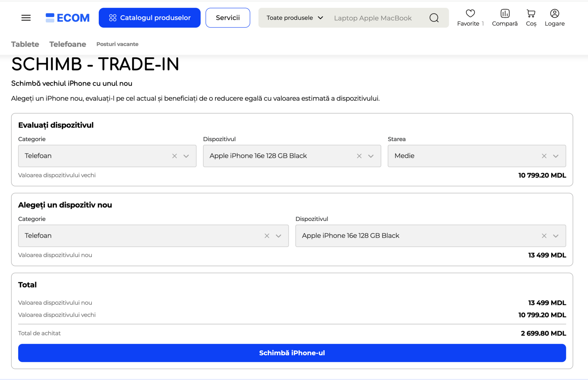The image size is (588, 380).
Task: Open the Servicii page
Action: [228, 18]
